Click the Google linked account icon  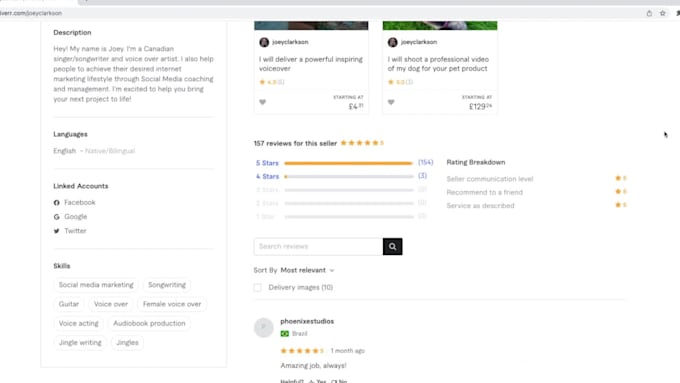click(x=56, y=217)
